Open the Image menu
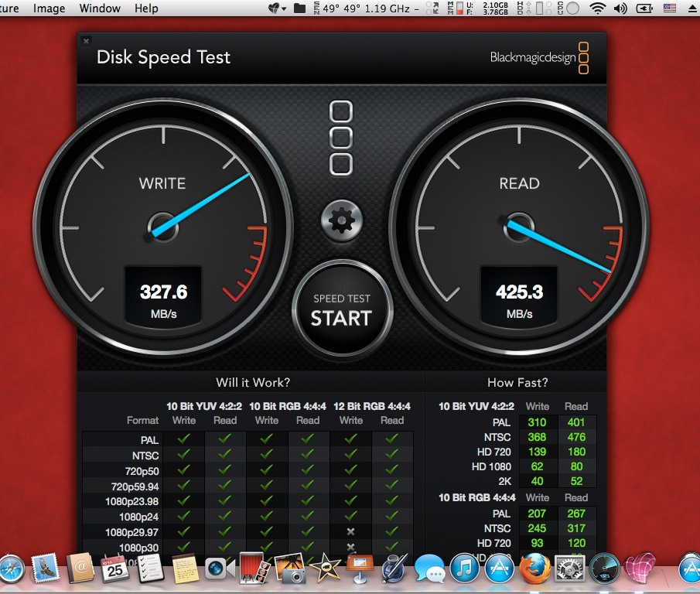Screen dimensions: 700x594 tap(49, 8)
